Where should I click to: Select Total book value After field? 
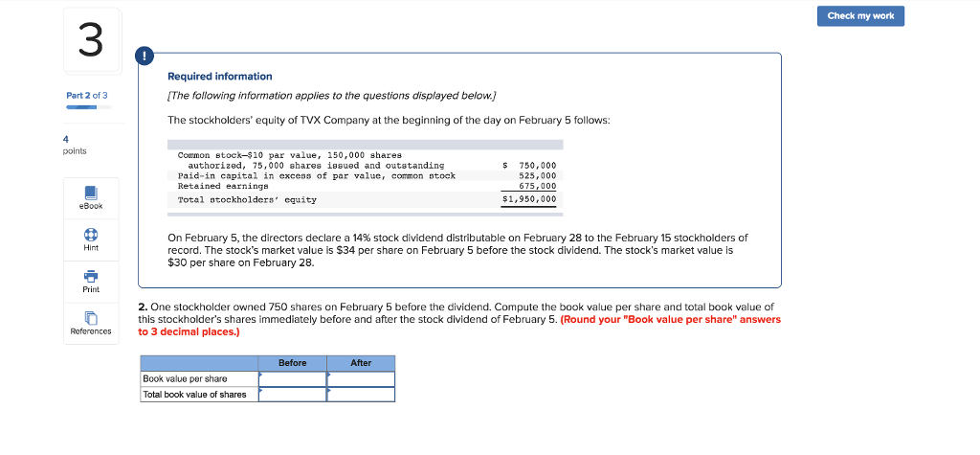[361, 395]
